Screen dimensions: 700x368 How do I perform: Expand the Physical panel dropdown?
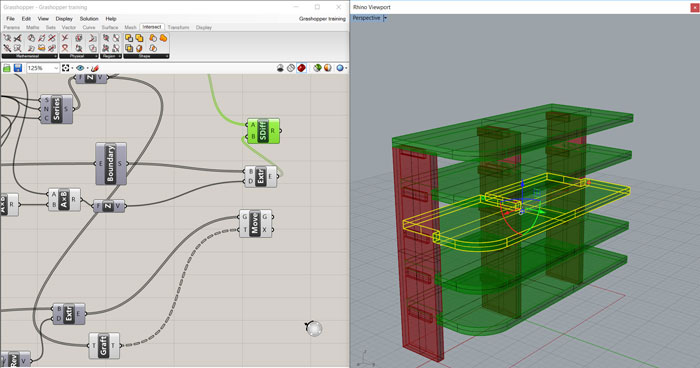96,56
